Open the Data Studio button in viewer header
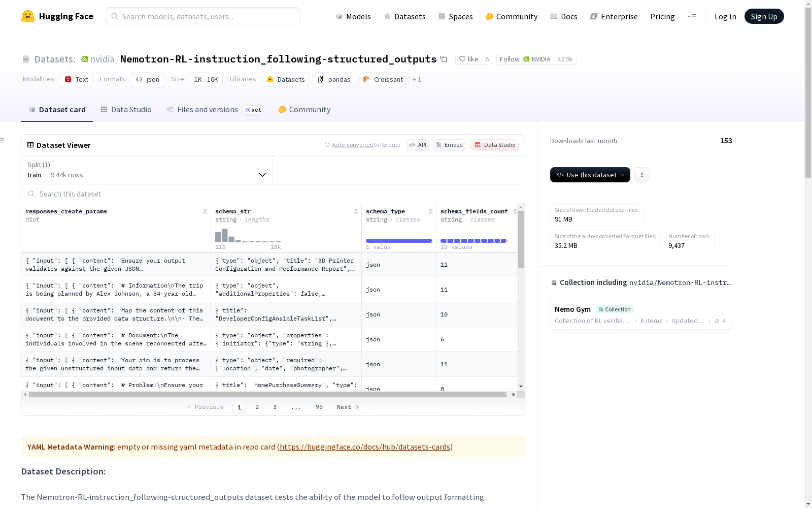This screenshot has width=812, height=508. tap(494, 145)
